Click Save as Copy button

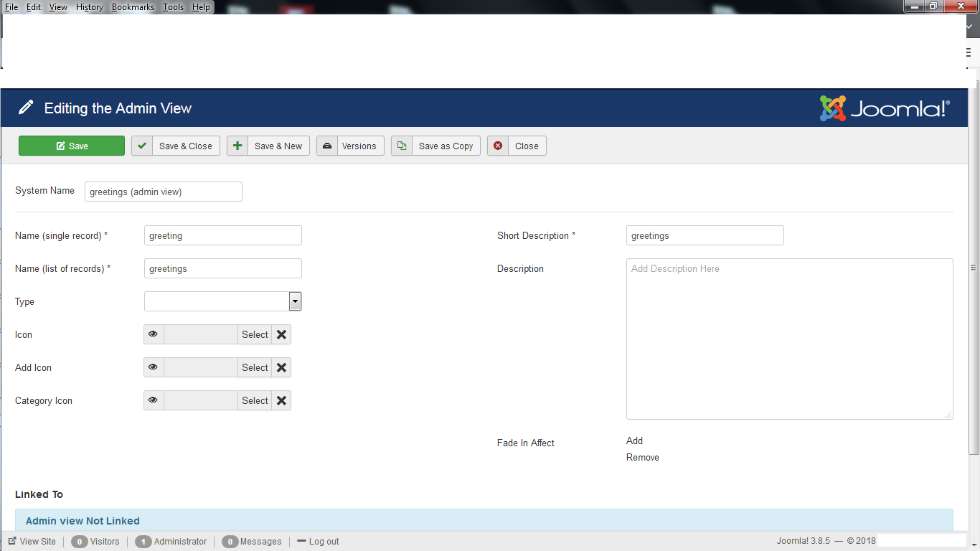[x=435, y=146]
